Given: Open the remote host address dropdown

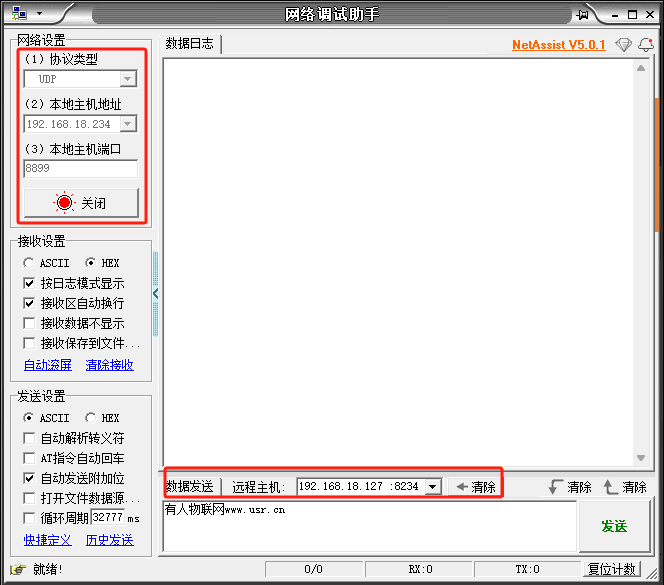Looking at the screenshot, I should point(432,487).
